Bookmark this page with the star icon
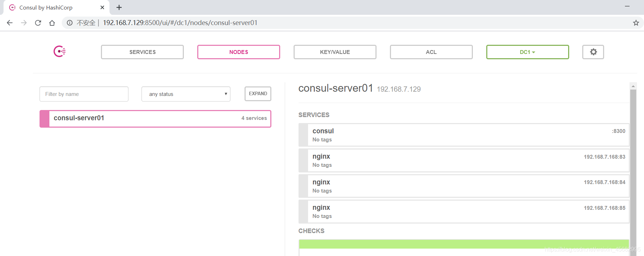The height and width of the screenshot is (256, 644). [636, 23]
